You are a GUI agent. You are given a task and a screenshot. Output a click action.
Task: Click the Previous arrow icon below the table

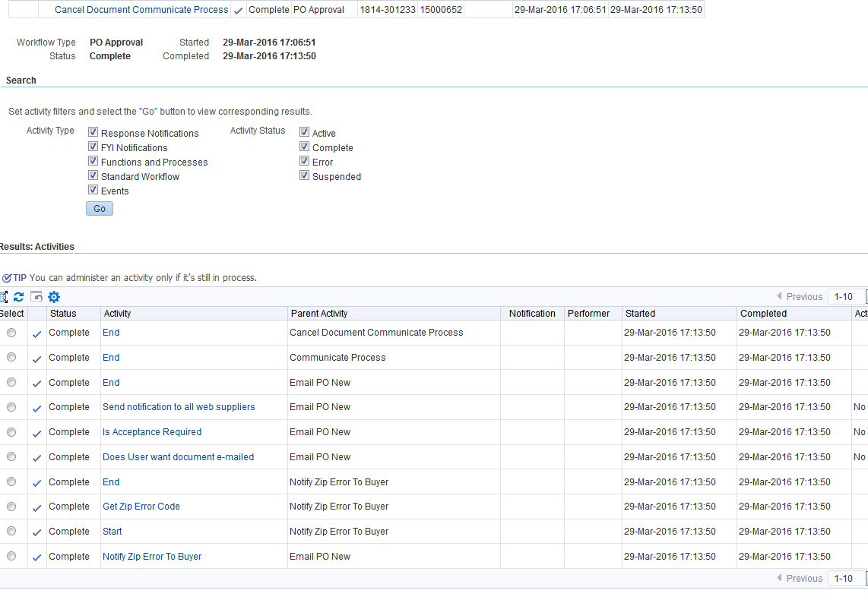[779, 579]
